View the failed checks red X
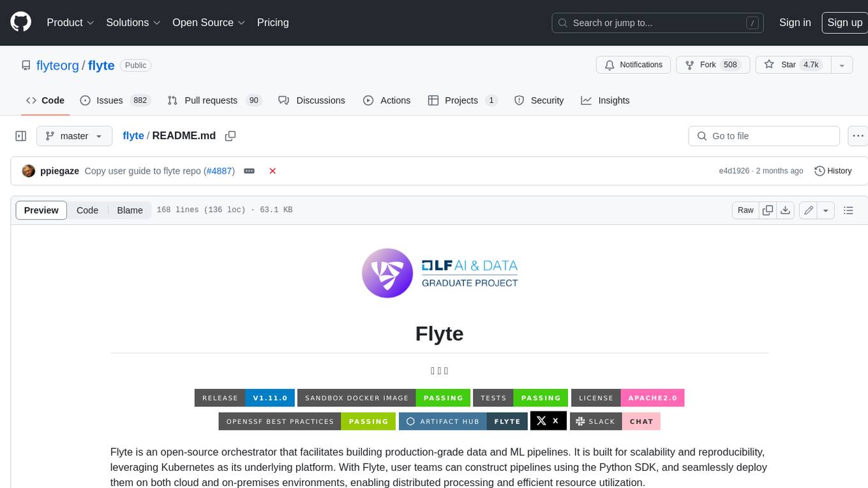868x488 pixels. tap(273, 171)
